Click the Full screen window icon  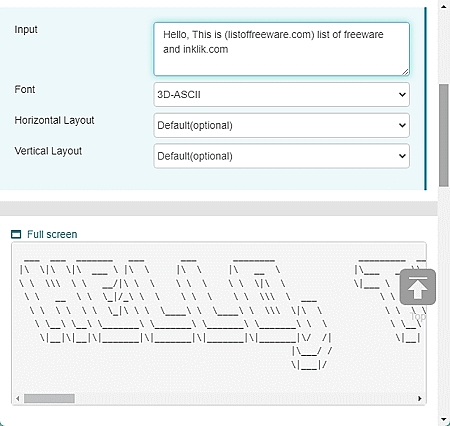pyautogui.click(x=16, y=234)
